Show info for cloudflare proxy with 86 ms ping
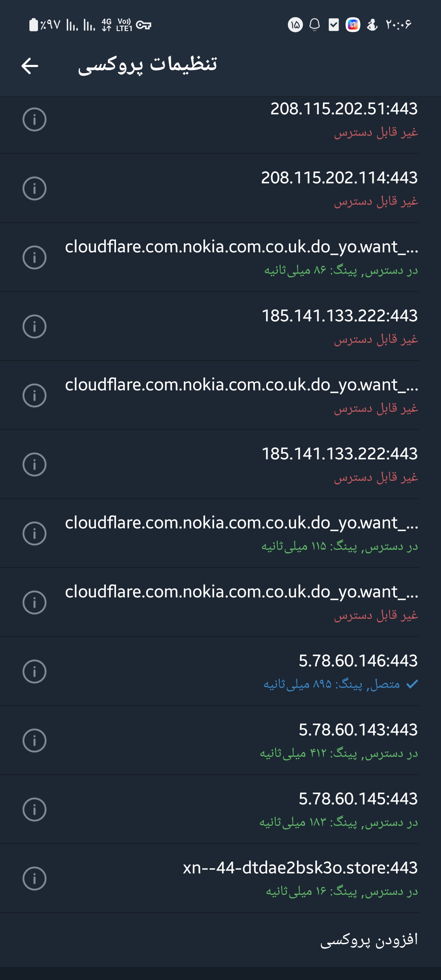441x980 pixels. coord(34,258)
